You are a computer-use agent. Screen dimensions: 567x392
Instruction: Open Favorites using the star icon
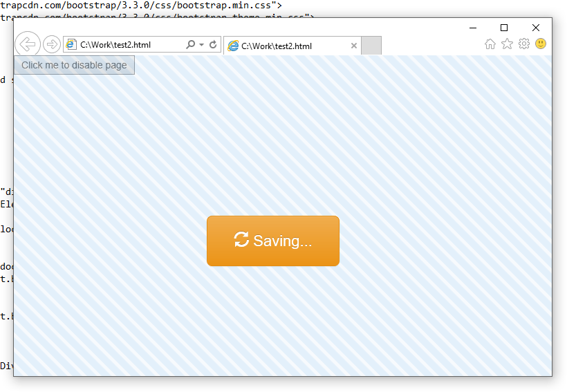pyautogui.click(x=507, y=44)
